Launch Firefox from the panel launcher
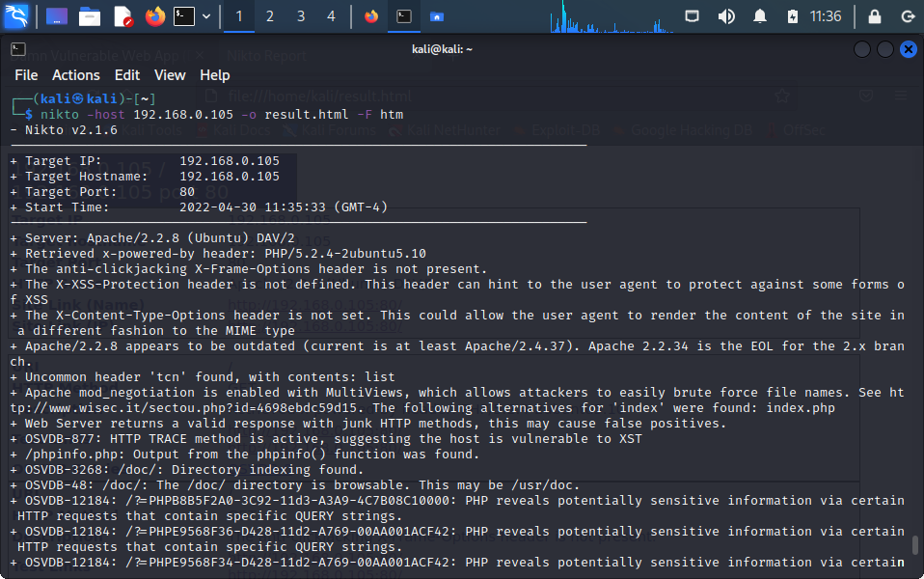This screenshot has height=579, width=924. click(x=155, y=16)
